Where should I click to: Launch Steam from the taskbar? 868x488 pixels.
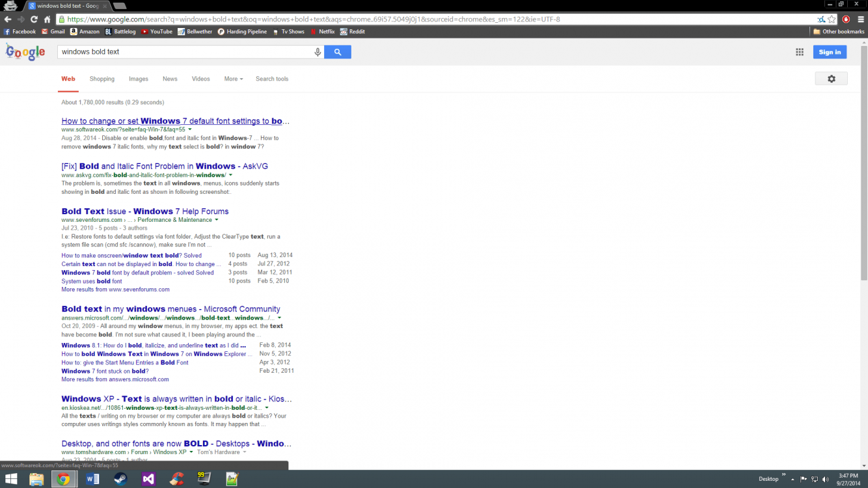120,480
